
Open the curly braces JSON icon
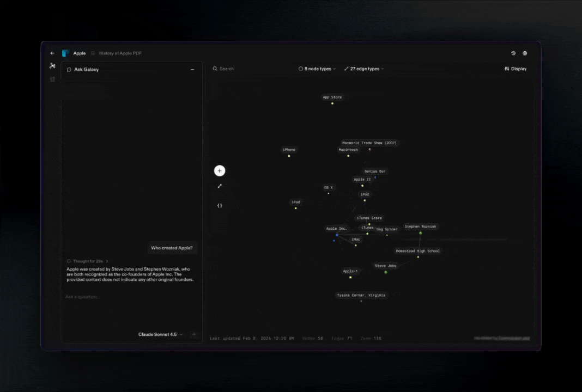220,205
